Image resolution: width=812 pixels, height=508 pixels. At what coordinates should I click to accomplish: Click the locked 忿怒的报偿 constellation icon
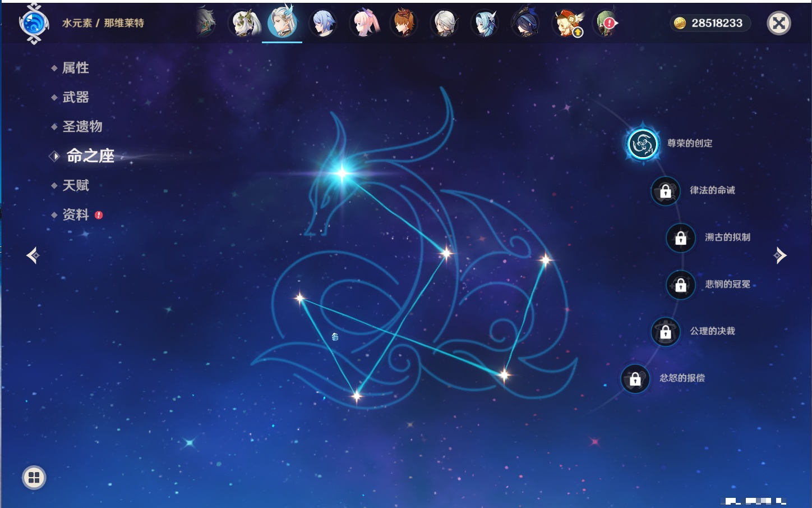(635, 379)
